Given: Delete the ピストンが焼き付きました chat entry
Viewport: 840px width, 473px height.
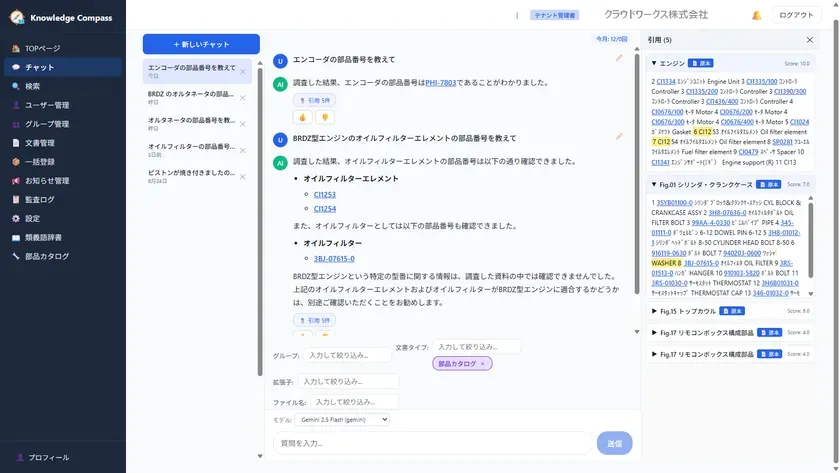Looking at the screenshot, I should tap(243, 176).
